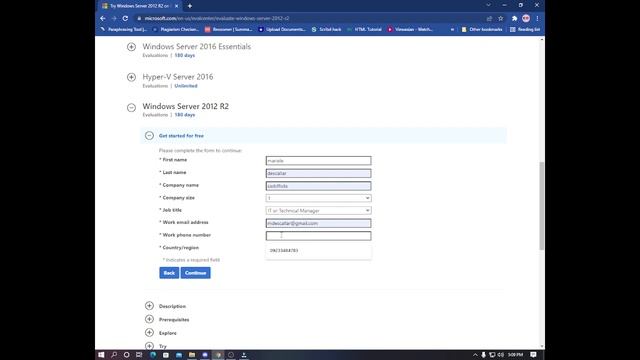Image resolution: width=640 pixels, height=360 pixels.
Task: Open the Windows Start menu
Action: point(101,355)
